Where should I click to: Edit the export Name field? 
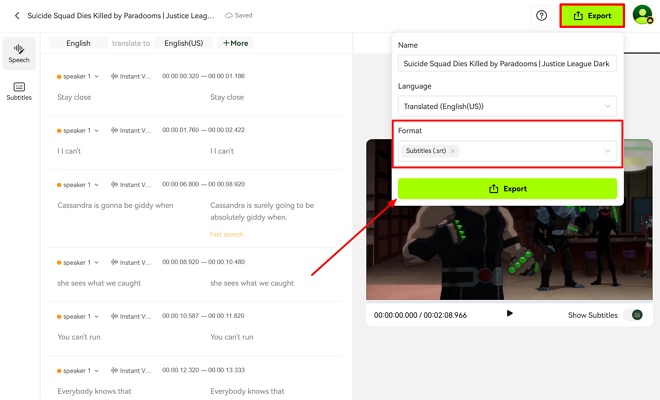click(x=507, y=64)
